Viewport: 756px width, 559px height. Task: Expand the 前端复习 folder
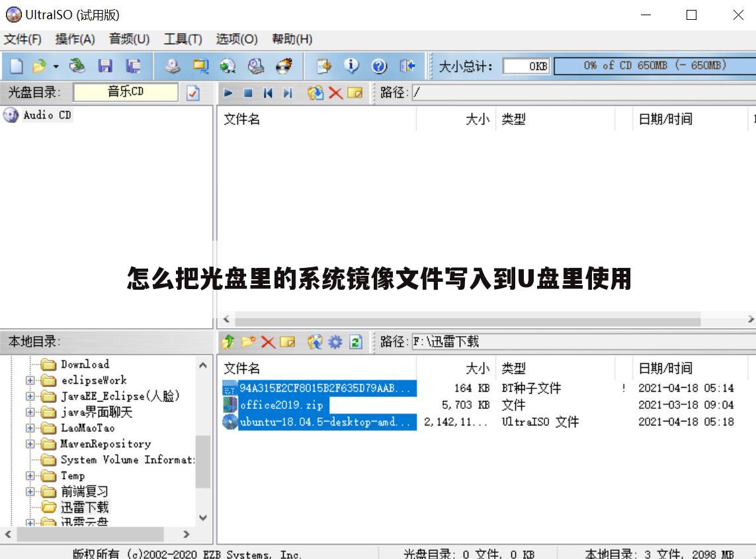point(30,492)
